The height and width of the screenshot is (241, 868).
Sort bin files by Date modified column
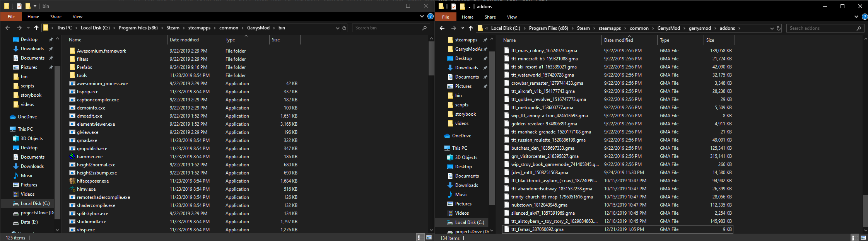(195, 40)
